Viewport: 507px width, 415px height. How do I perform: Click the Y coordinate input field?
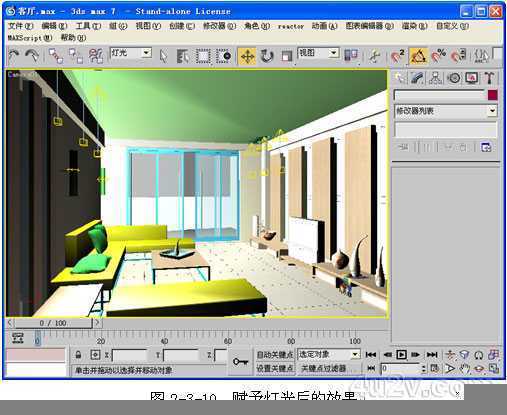181,355
